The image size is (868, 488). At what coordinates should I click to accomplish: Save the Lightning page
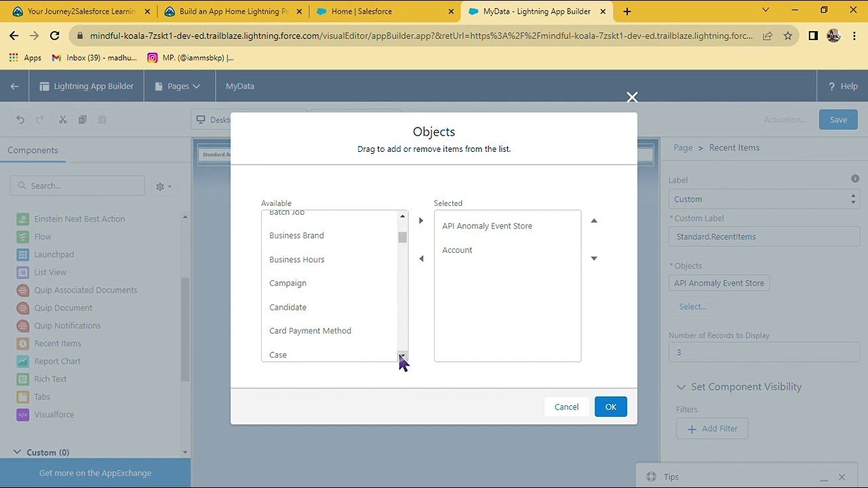[838, 120]
